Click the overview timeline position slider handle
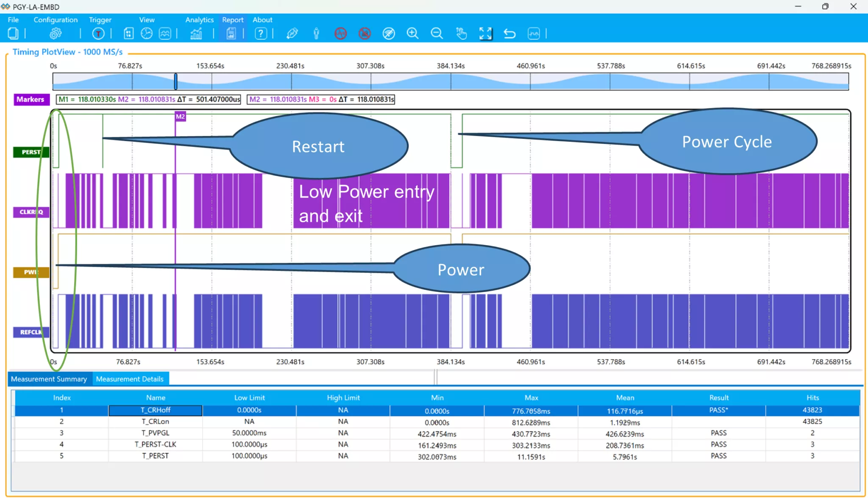Screen dimensions: 868x498 175,81
